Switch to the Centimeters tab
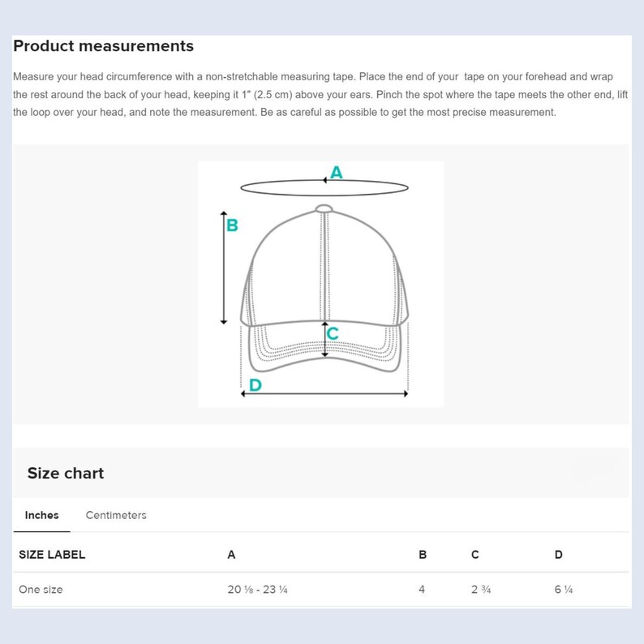 coord(116,515)
